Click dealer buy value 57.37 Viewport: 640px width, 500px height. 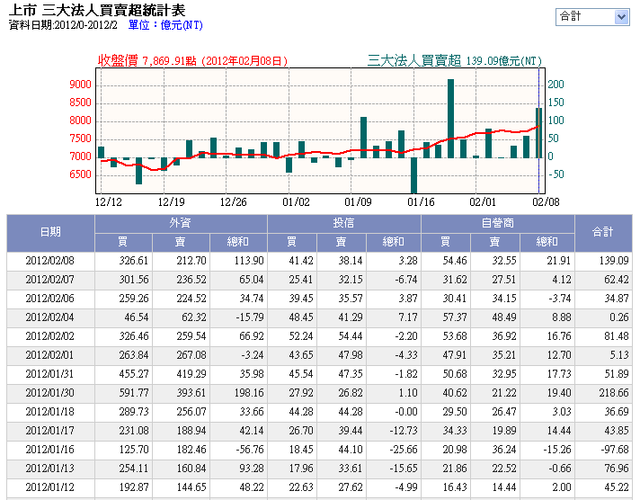455,318
